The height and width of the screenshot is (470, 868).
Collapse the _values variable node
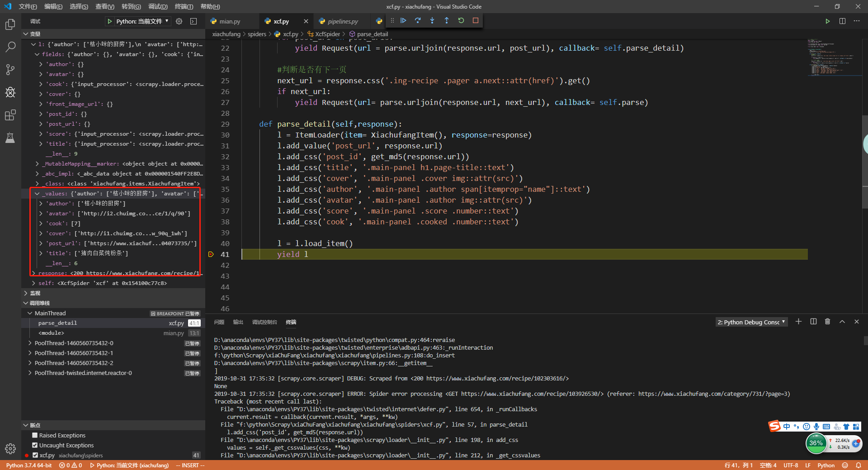tap(37, 194)
